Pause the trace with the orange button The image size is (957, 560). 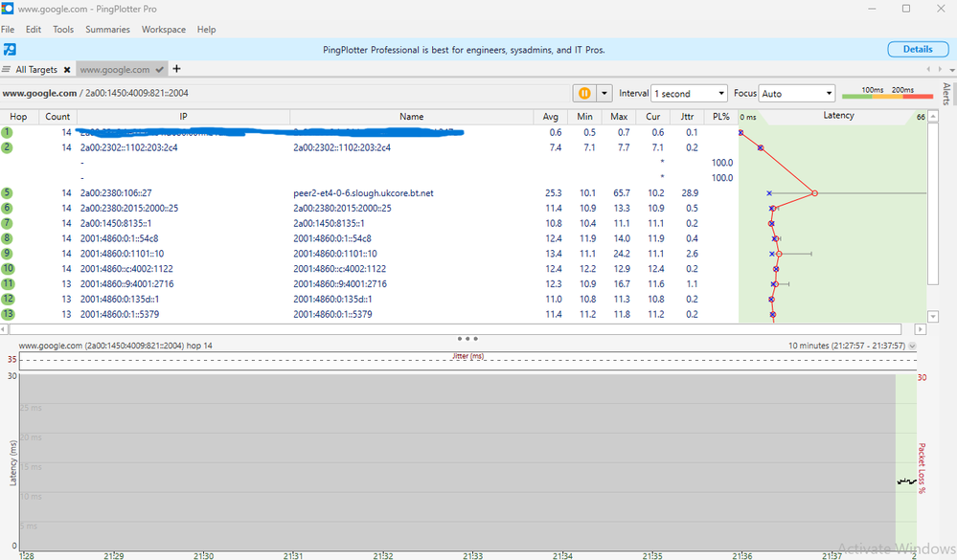(583, 93)
